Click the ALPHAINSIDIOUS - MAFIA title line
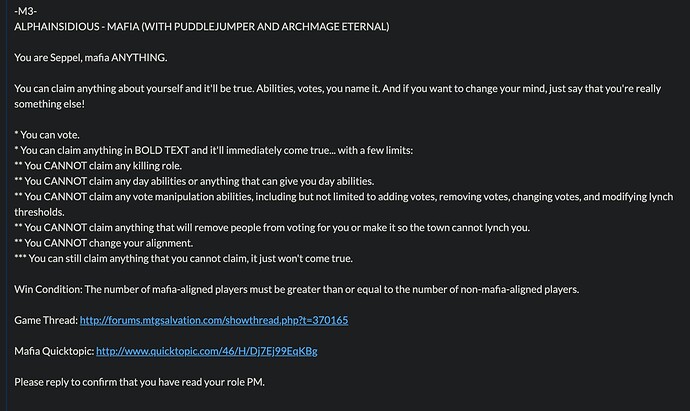Screen dimensions: 690x411 202,27
